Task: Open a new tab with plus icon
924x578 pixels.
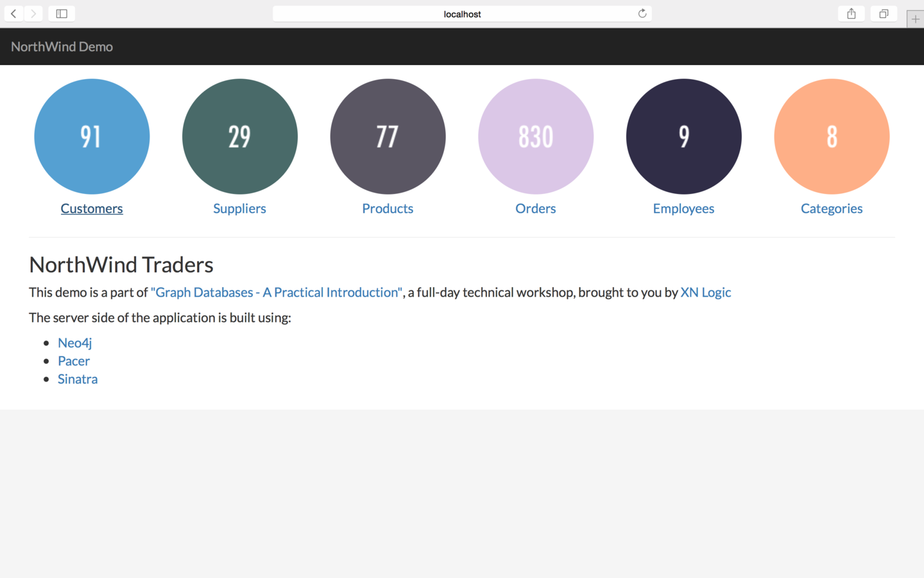Action: [x=916, y=19]
